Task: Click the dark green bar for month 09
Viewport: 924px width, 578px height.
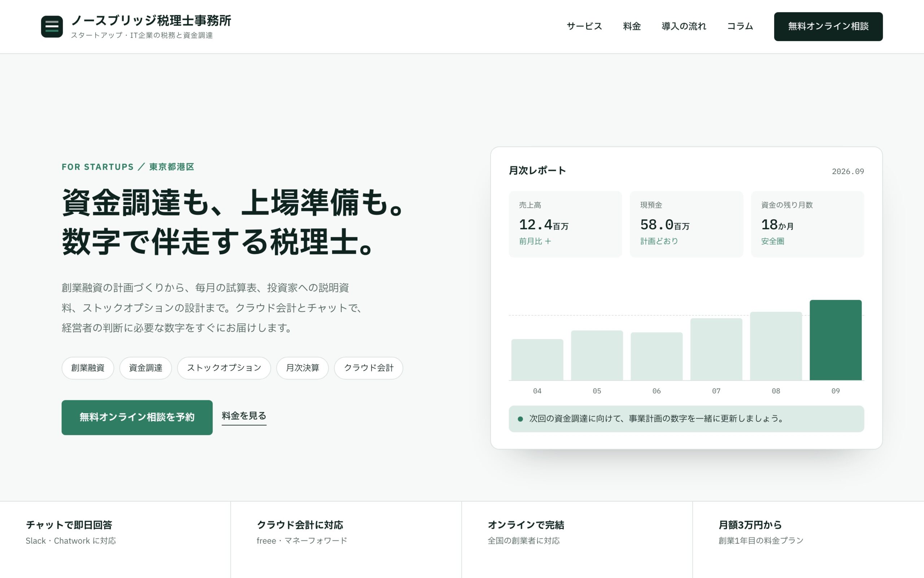Action: tap(836, 340)
